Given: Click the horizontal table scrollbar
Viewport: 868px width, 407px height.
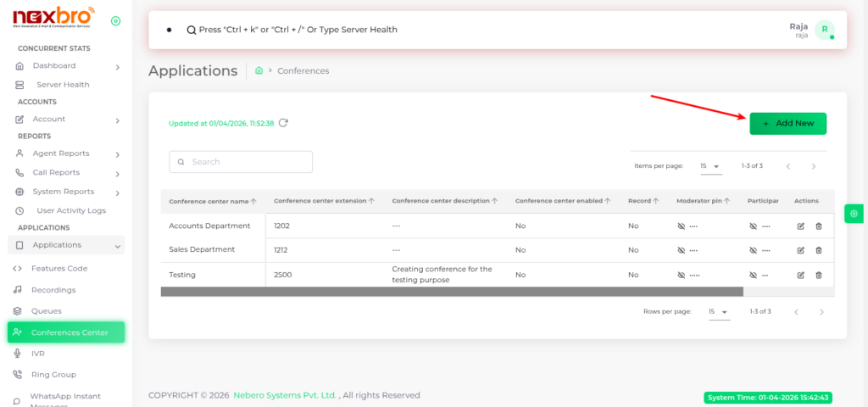Looking at the screenshot, I should (x=451, y=291).
